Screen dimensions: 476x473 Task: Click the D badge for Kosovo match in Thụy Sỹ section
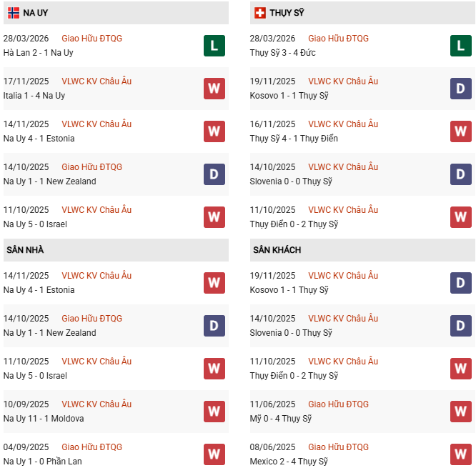coord(460,89)
